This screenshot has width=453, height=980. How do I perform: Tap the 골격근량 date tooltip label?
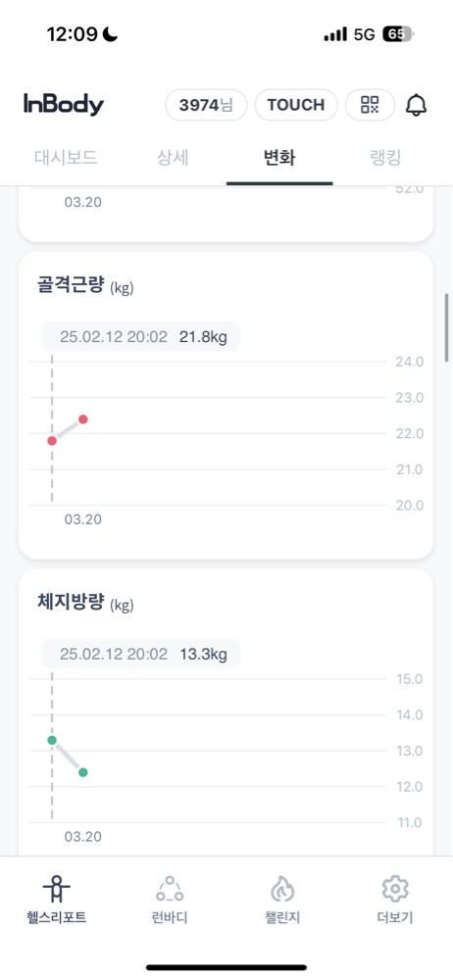tap(141, 337)
